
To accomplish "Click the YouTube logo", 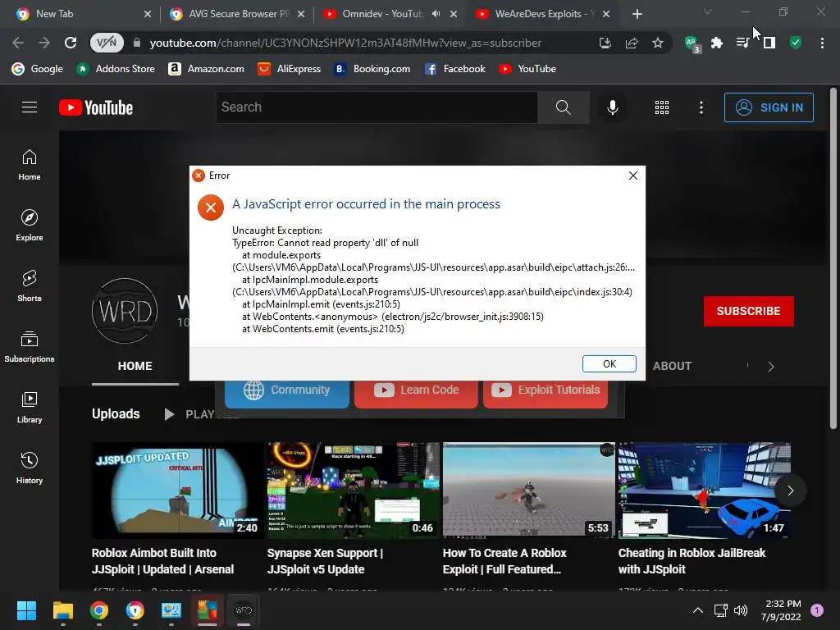I will (x=96, y=107).
